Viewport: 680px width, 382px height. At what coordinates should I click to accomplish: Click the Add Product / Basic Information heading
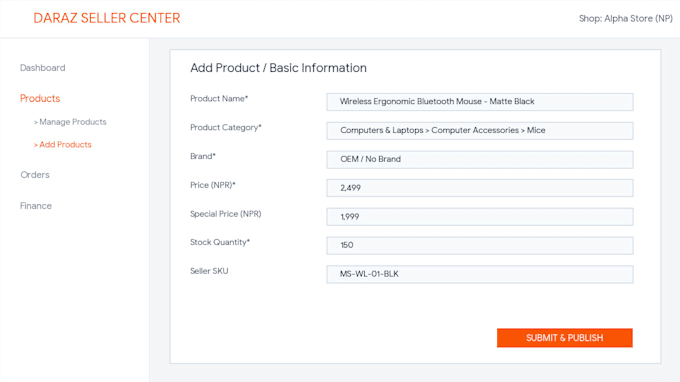click(278, 68)
